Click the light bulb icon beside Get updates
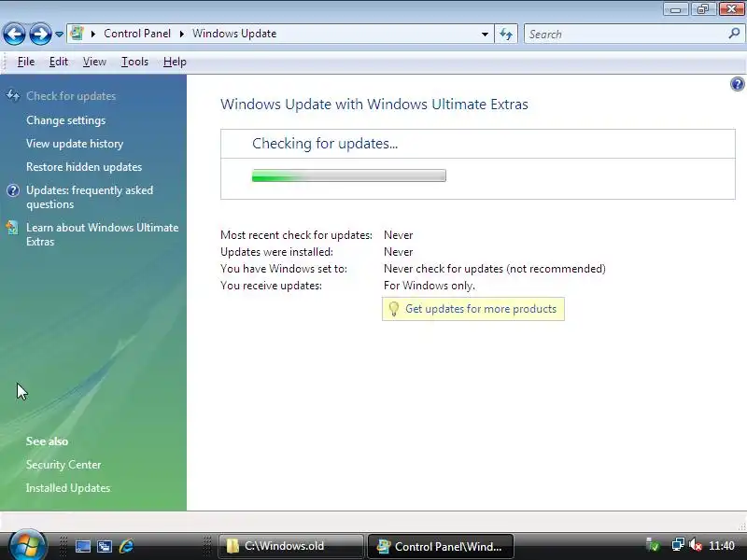The width and height of the screenshot is (747, 560). [x=393, y=309]
